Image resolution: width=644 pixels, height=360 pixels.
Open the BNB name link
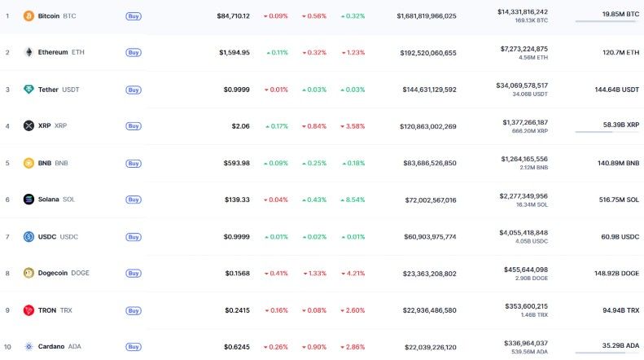[x=53, y=163]
